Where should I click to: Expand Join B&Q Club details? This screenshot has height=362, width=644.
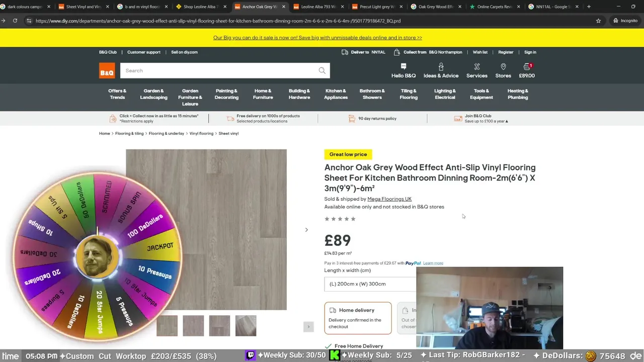coord(507,121)
